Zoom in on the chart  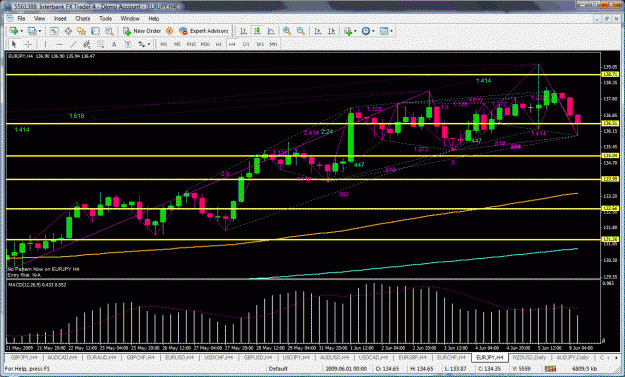pyautogui.click(x=287, y=31)
